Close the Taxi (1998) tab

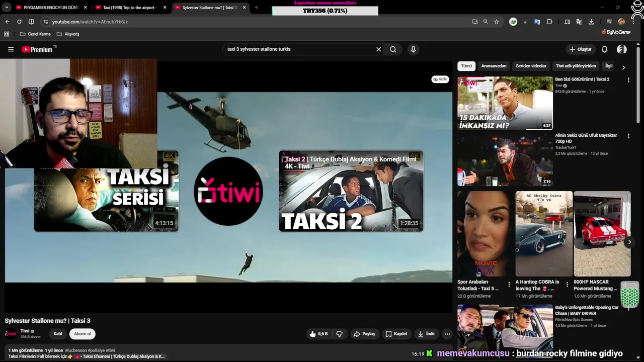click(165, 8)
